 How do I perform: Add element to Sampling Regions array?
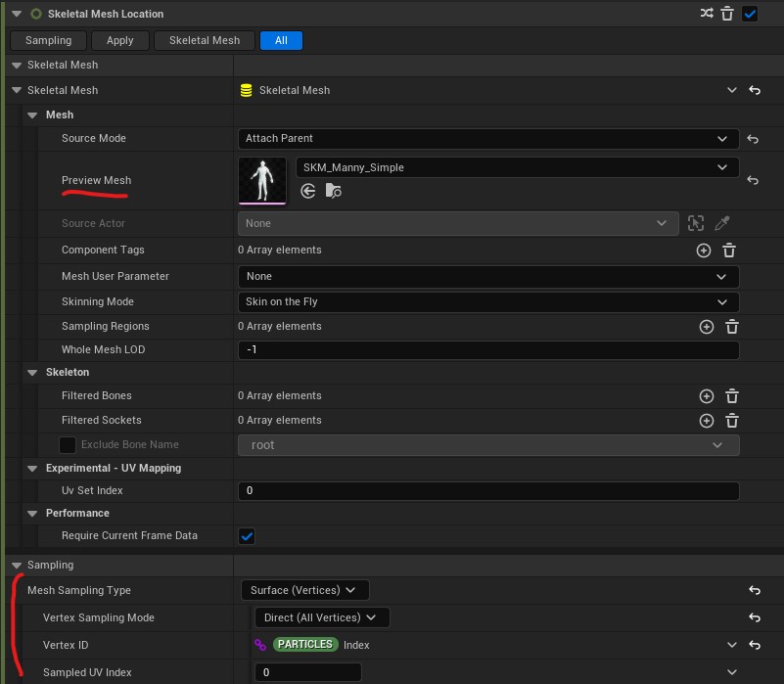[707, 327]
